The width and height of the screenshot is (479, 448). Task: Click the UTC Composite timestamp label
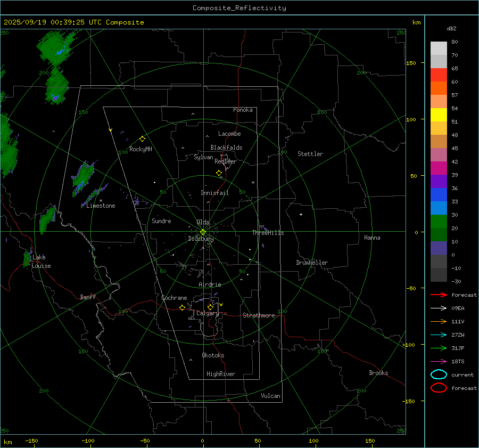pyautogui.click(x=73, y=22)
